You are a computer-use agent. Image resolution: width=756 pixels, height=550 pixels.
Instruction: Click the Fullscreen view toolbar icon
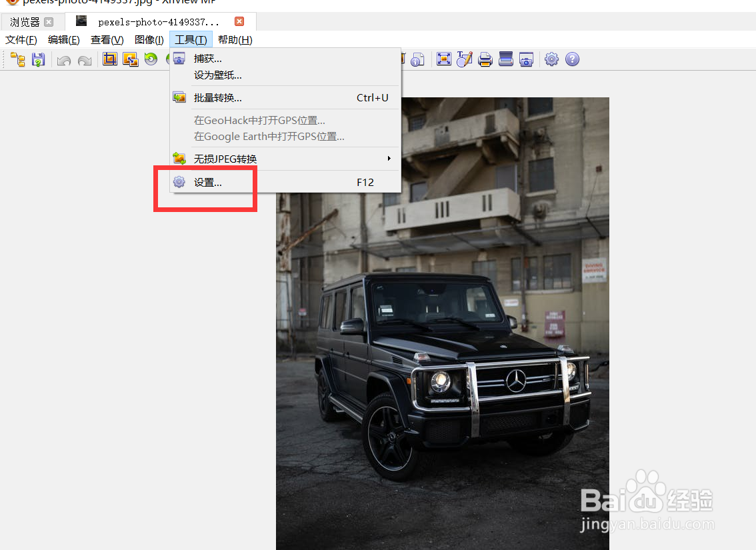pyautogui.click(x=443, y=59)
